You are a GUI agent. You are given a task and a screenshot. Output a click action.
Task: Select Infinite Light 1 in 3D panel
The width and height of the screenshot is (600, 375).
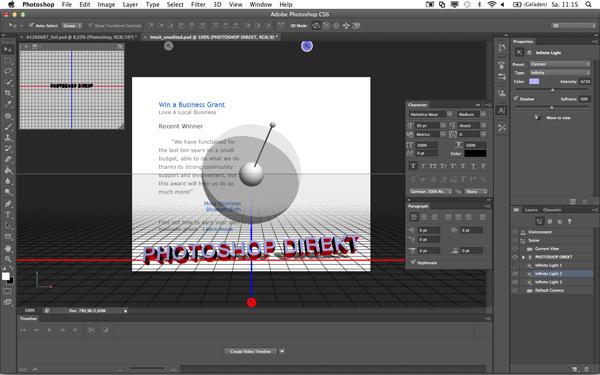(548, 265)
